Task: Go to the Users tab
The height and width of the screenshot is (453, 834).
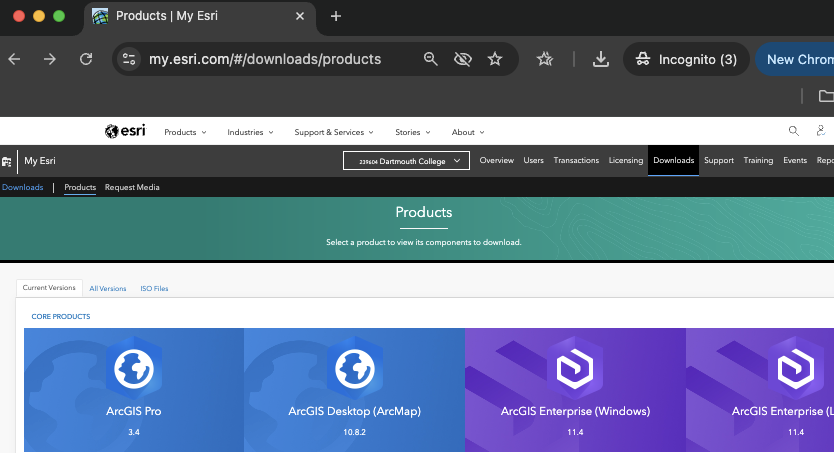Action: coord(533,161)
